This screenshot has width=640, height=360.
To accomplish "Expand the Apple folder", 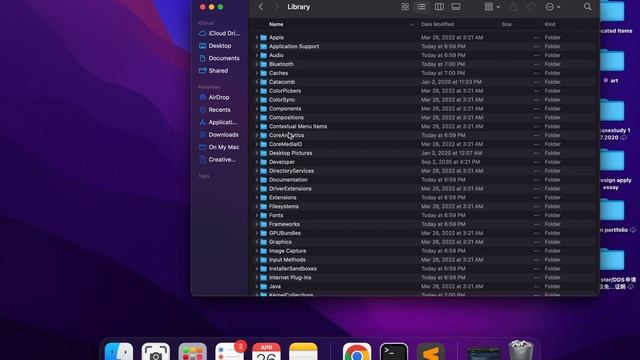I will [257, 38].
